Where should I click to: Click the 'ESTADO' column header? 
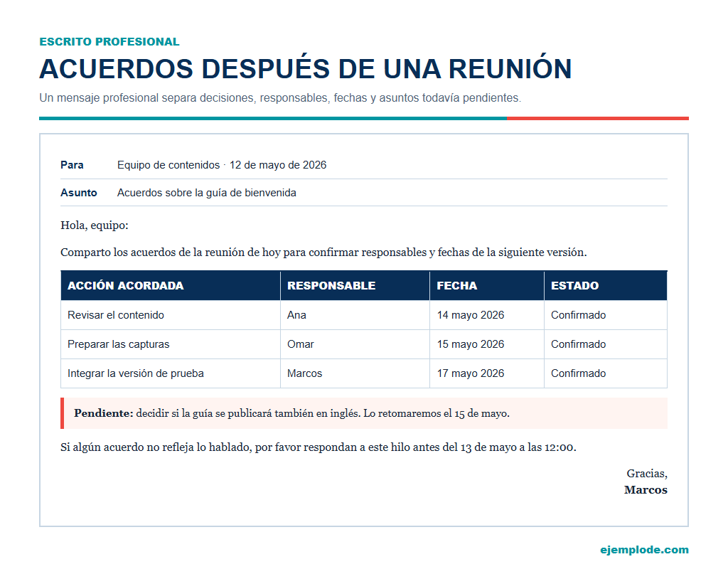606,286
